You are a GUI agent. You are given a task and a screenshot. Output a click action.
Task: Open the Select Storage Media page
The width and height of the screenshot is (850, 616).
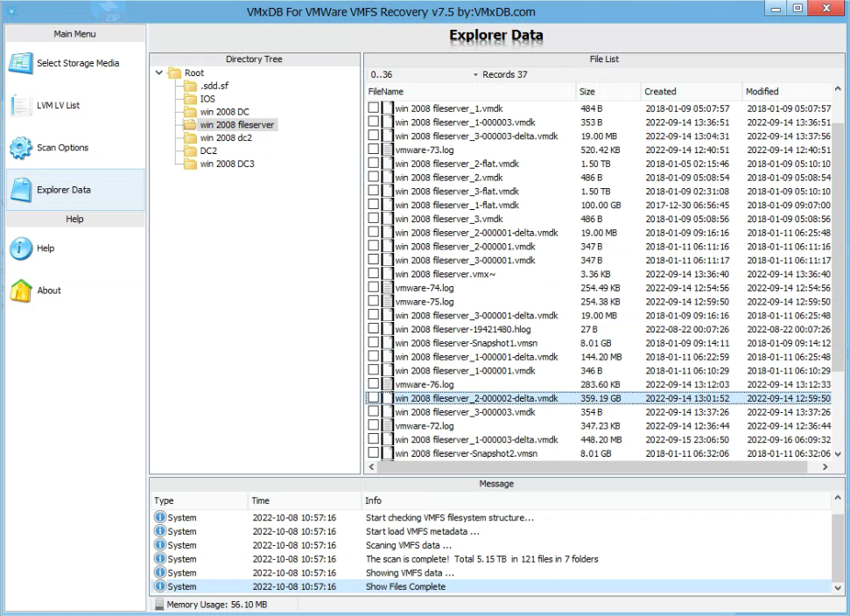[x=75, y=63]
